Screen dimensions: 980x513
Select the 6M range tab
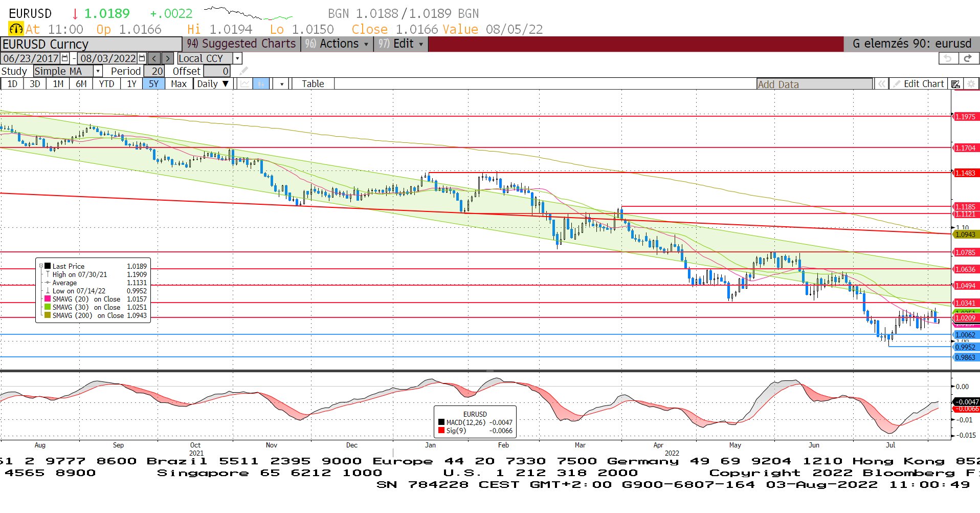pyautogui.click(x=81, y=84)
